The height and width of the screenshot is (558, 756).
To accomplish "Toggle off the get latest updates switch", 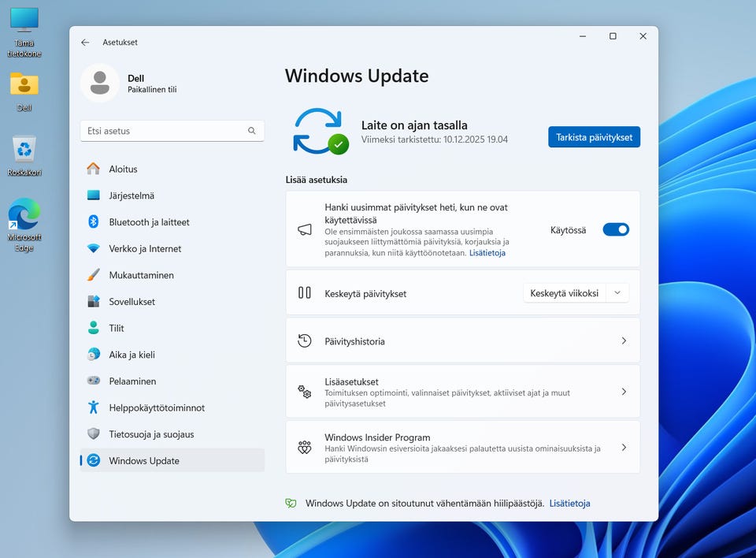I will click(x=616, y=230).
